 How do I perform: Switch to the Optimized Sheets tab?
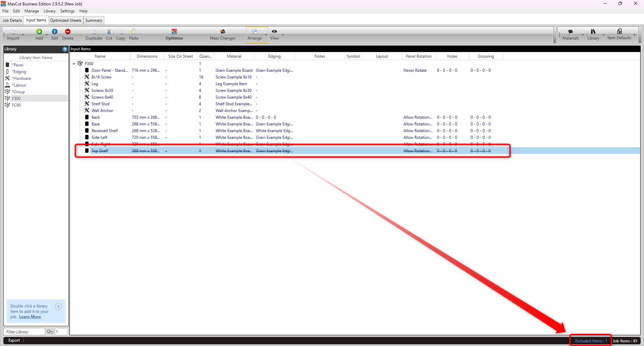click(66, 20)
